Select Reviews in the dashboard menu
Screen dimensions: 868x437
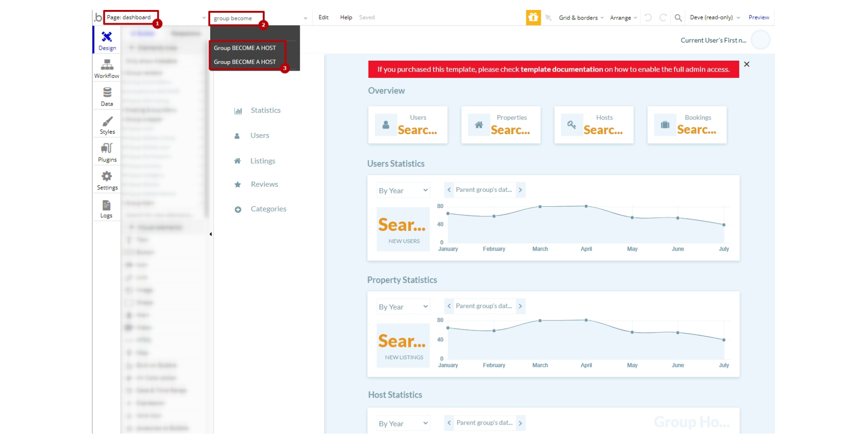pyautogui.click(x=264, y=184)
